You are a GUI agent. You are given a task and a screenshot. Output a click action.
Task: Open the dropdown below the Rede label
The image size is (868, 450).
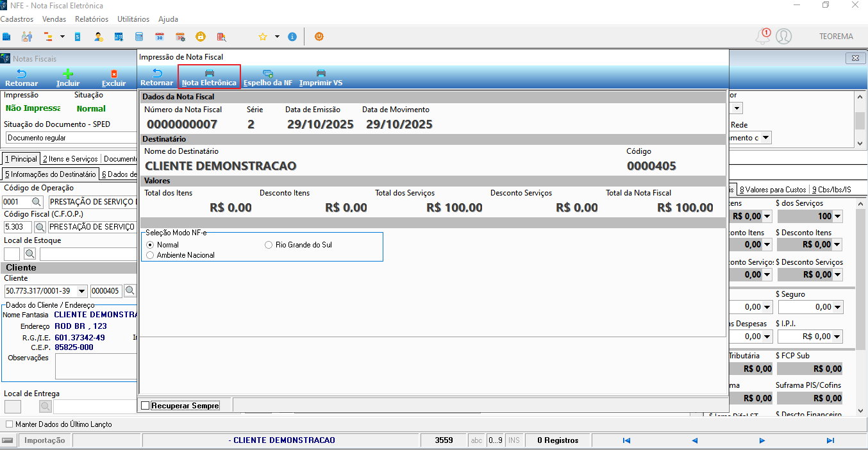point(765,138)
